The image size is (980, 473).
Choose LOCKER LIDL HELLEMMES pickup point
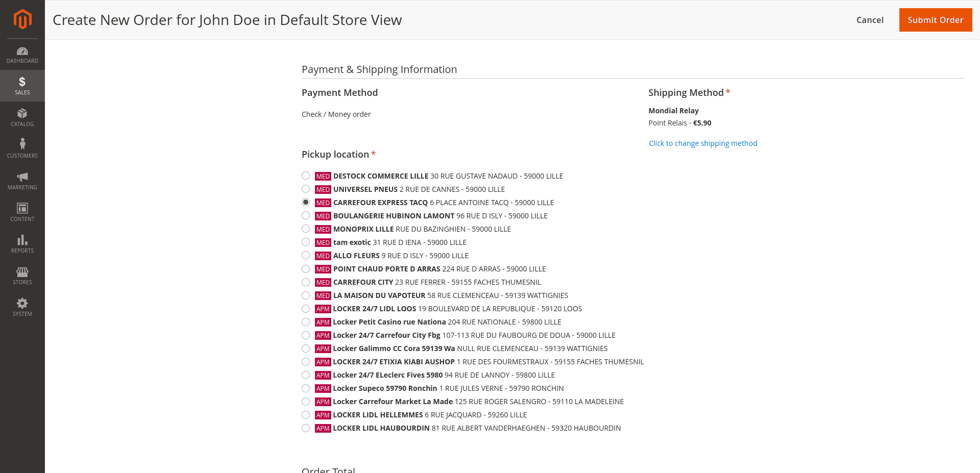tap(306, 415)
